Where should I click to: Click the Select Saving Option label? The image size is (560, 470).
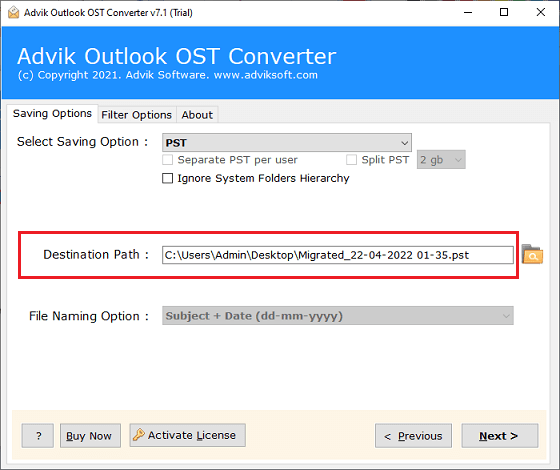click(x=82, y=142)
